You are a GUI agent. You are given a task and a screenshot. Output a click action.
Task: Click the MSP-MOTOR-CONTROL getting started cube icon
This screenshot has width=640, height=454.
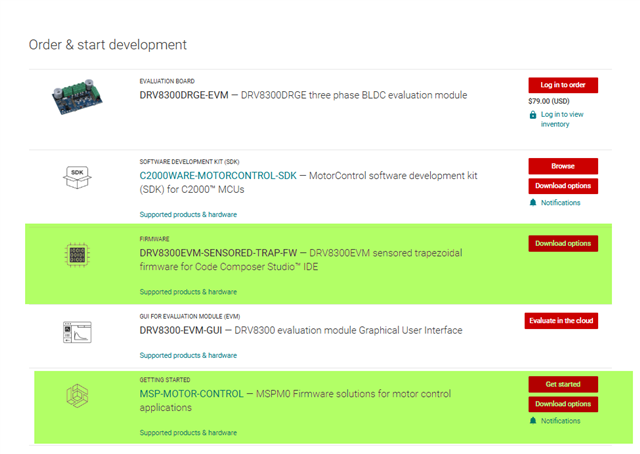77,396
